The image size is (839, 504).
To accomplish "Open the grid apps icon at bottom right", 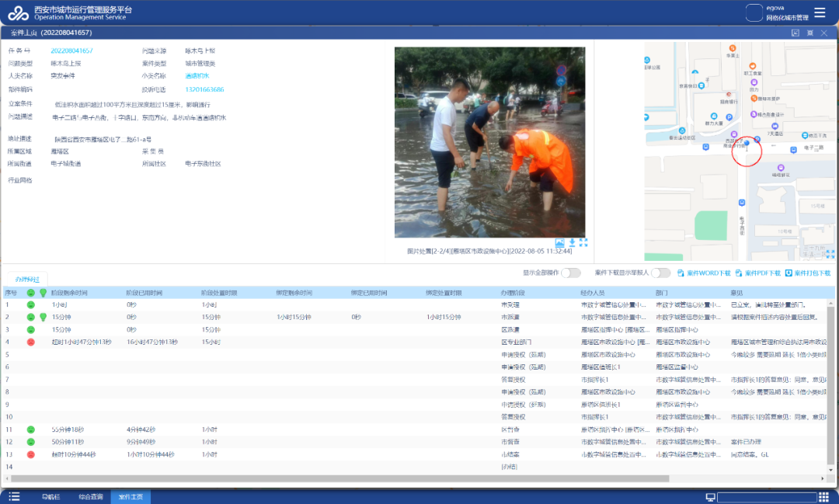I will 824,497.
